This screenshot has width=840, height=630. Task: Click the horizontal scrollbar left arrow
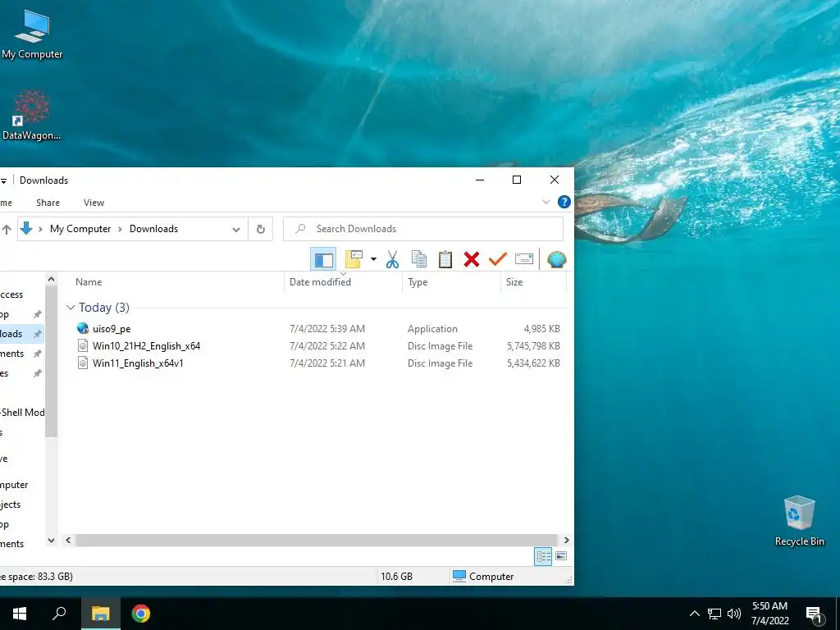coord(68,540)
